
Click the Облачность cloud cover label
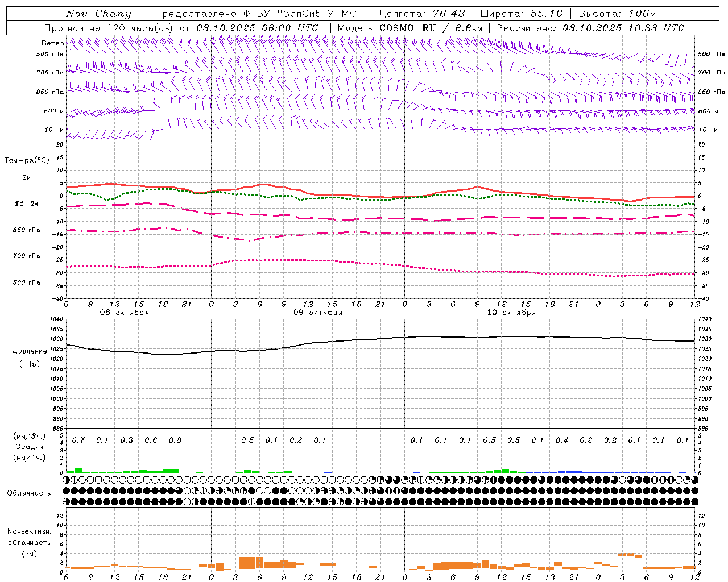(29, 493)
